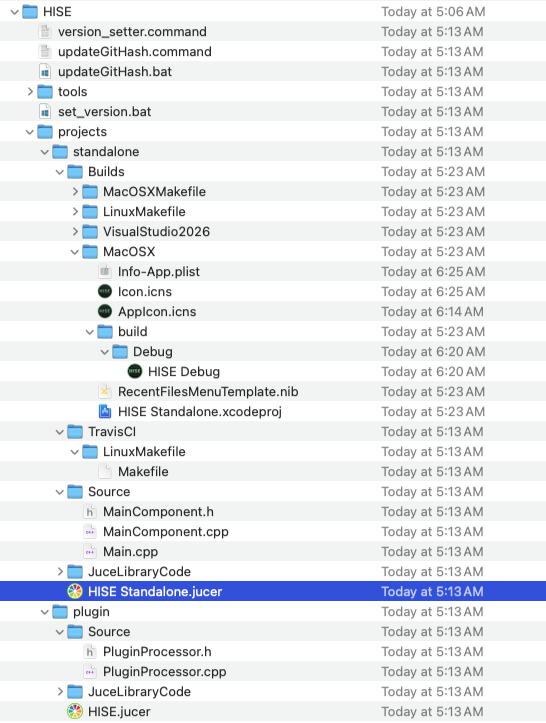
Task: Collapse the plugin folder chevron
Action: point(45,612)
